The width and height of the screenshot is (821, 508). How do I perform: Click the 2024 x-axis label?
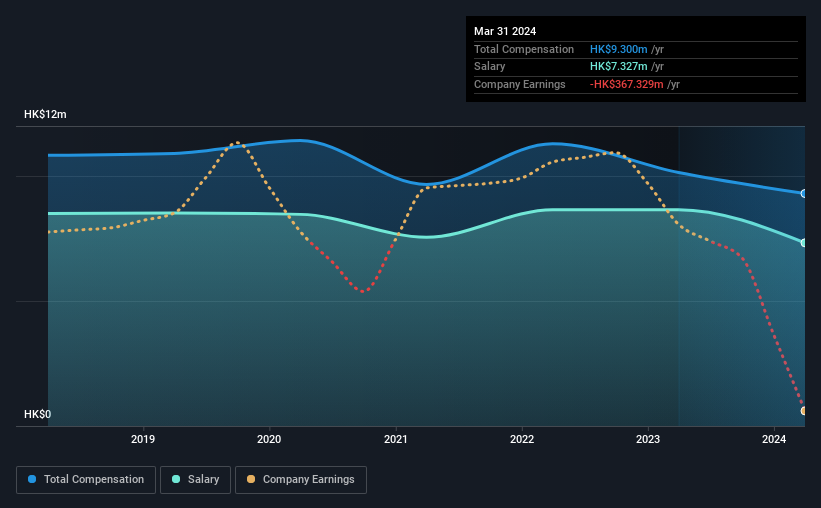(x=774, y=439)
